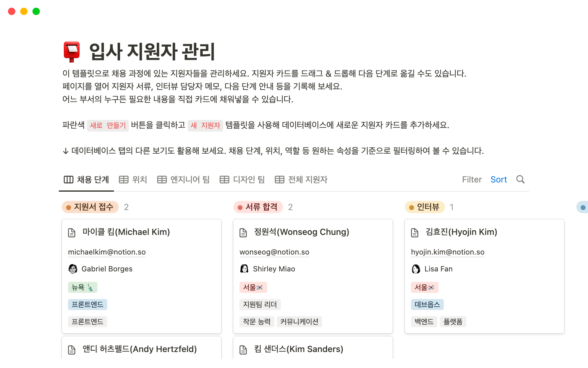The width and height of the screenshot is (588, 368).
Task: Show the 전체 지원자 tab
Action: pos(301,180)
